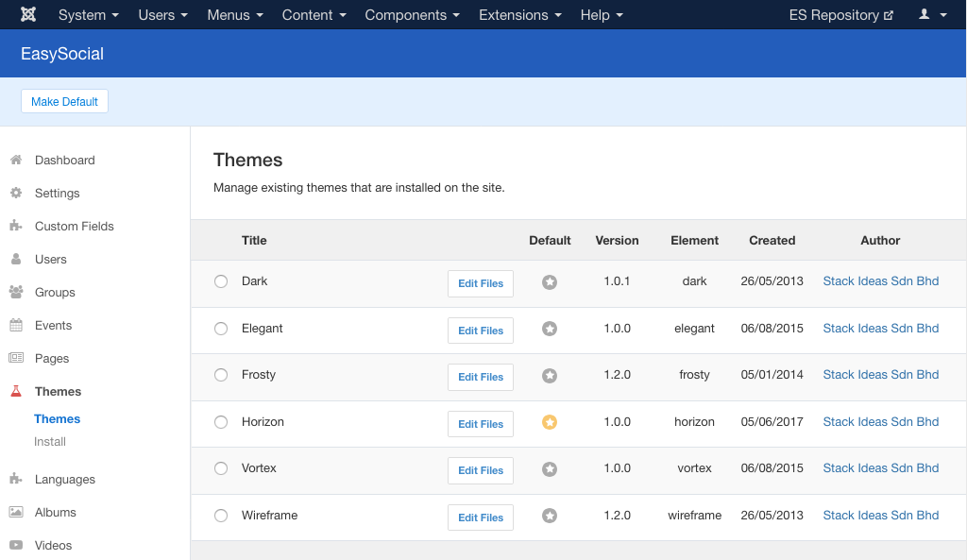This screenshot has height=560, width=967.
Task: Select the Horizon theme radio button
Action: pos(221,422)
